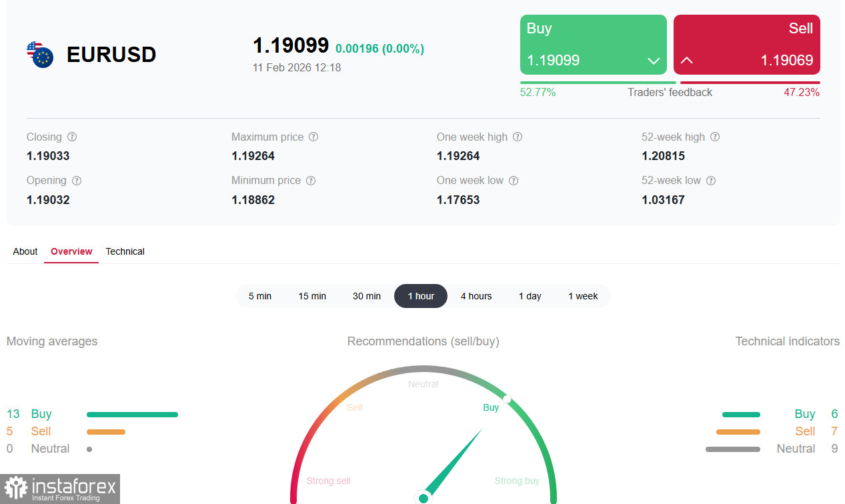Click the Moving averages heading
This screenshot has height=504, width=845.
pos(52,341)
